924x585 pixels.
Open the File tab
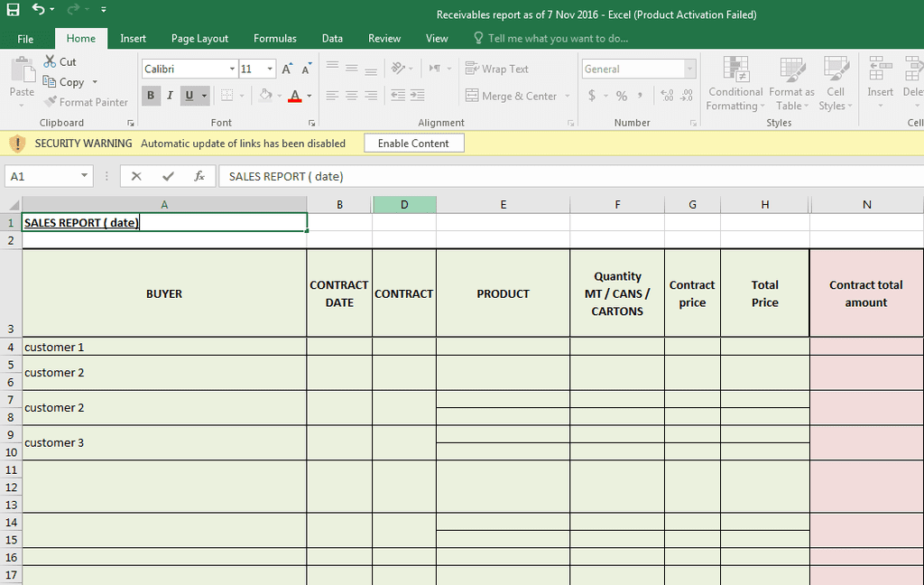tap(25, 39)
